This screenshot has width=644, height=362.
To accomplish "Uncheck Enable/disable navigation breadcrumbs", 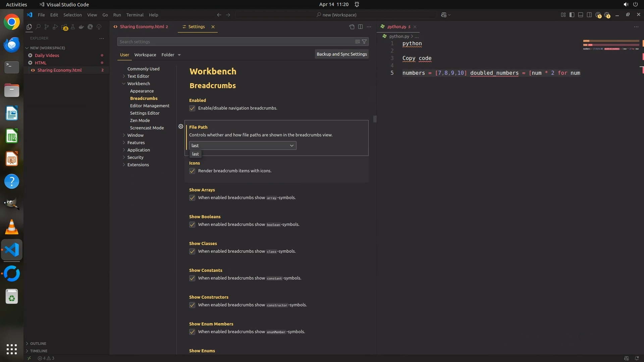I will (x=192, y=108).
